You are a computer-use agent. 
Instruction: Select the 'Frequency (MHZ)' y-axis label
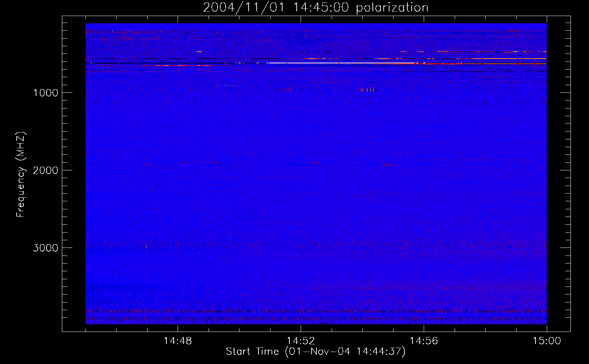[21, 175]
